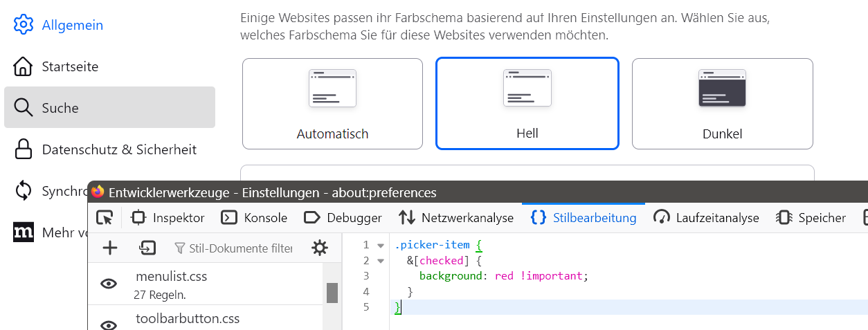
Task: Activate the element picker tool icon
Action: [105, 218]
